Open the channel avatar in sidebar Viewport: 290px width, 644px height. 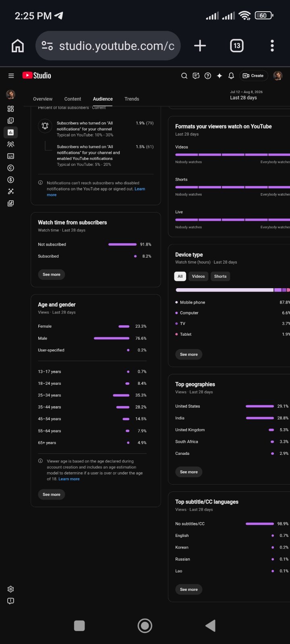click(11, 95)
